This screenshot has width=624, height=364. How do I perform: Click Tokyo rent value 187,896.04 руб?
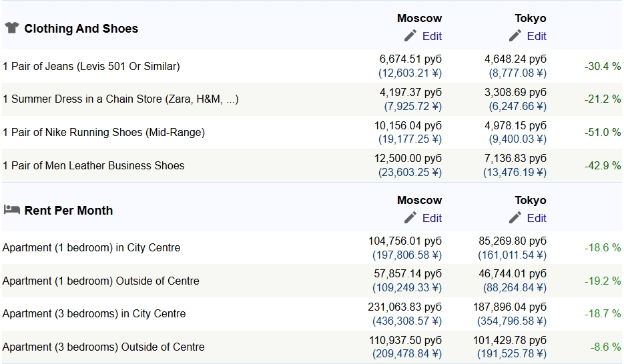pyautogui.click(x=510, y=307)
